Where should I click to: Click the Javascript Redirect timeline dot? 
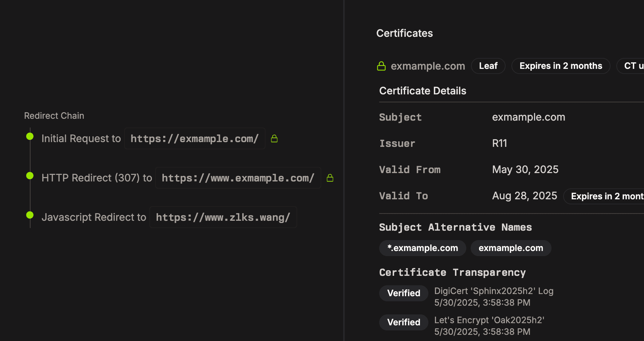pos(30,215)
